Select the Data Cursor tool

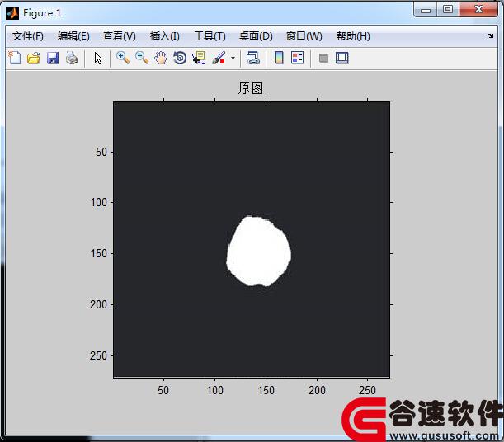199,59
